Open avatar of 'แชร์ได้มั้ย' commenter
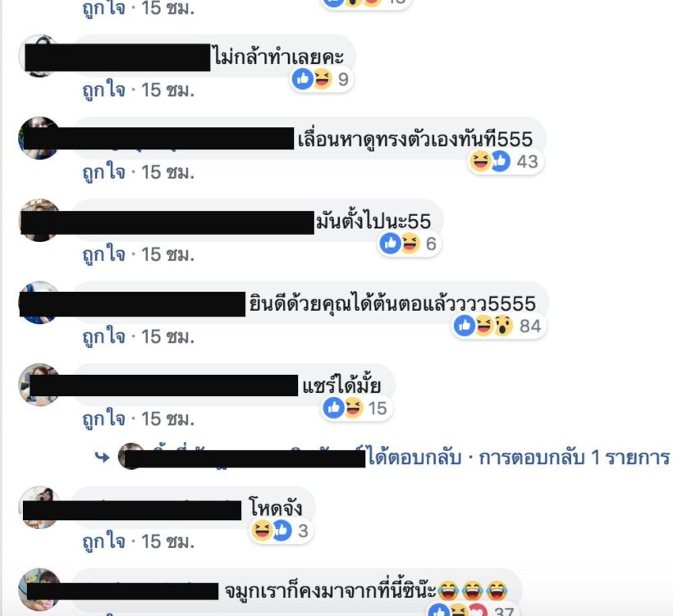Screen dimensions: 673x616 tap(40, 385)
